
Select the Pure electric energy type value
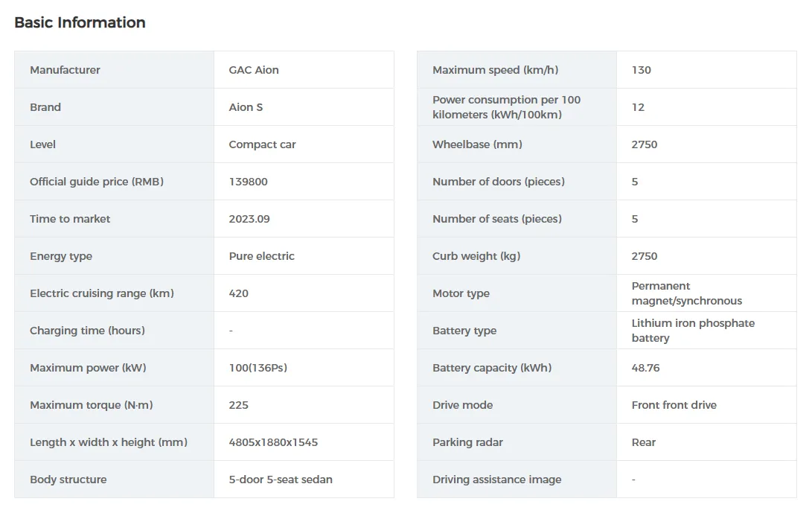pos(261,256)
